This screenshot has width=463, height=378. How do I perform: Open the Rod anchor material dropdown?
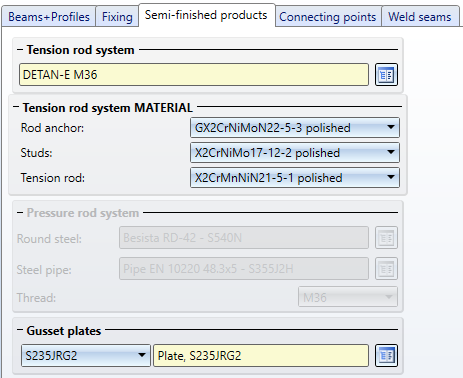295,127
